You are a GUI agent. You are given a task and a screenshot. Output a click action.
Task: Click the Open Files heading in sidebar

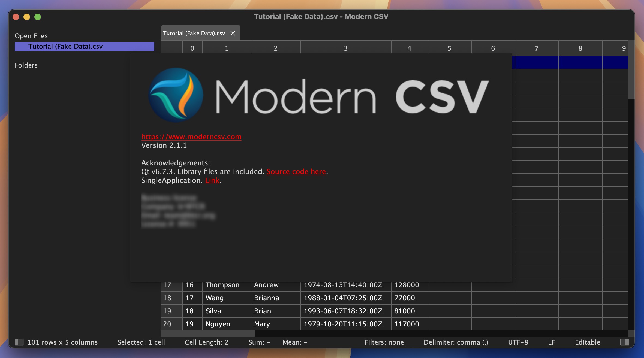coord(31,36)
